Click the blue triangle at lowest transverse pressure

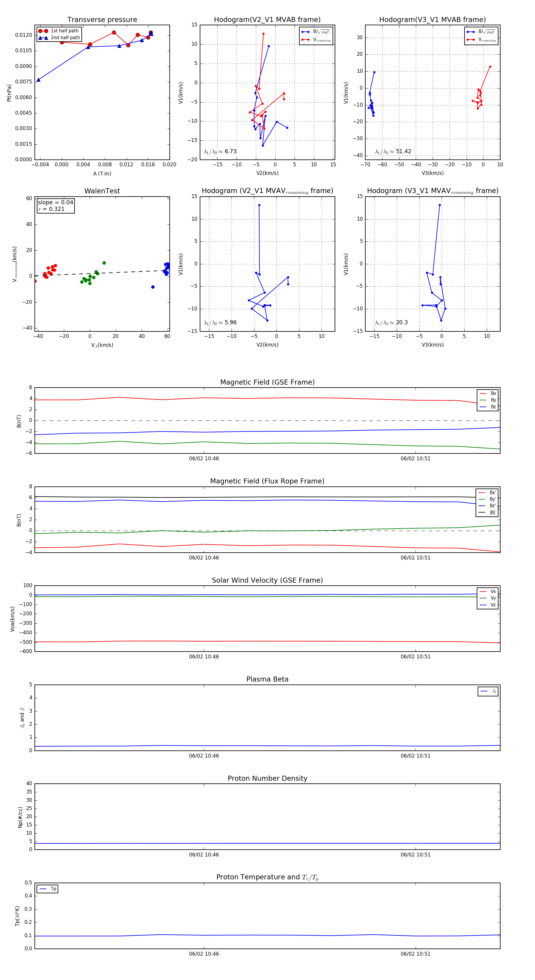pos(38,80)
